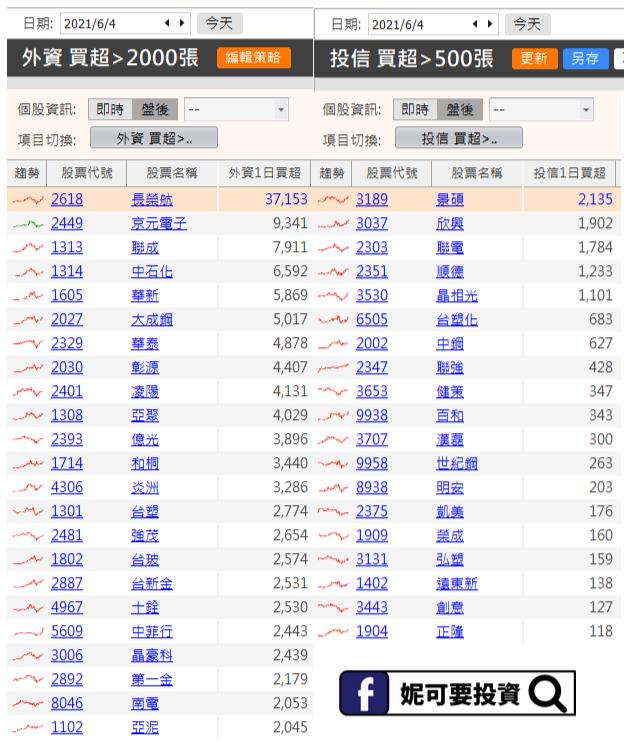Open stock name link 晶相光
The height and width of the screenshot is (742, 627).
pyautogui.click(x=457, y=296)
